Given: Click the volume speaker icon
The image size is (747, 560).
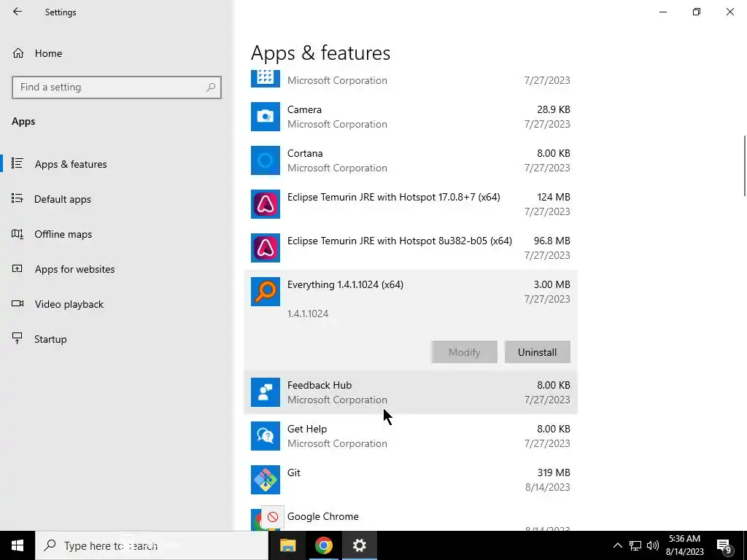Looking at the screenshot, I should (653, 545).
